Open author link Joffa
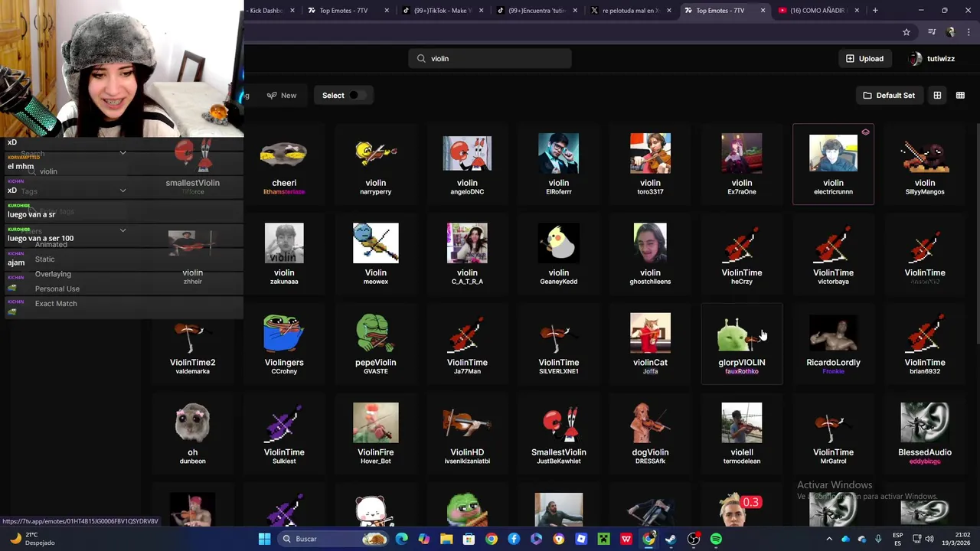 [x=650, y=371]
